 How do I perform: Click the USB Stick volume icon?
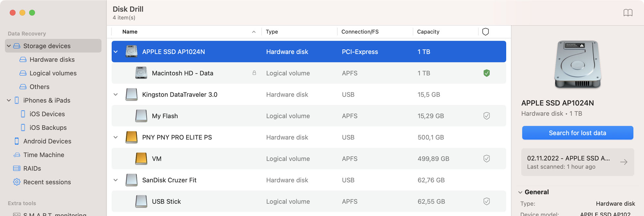pyautogui.click(x=141, y=201)
